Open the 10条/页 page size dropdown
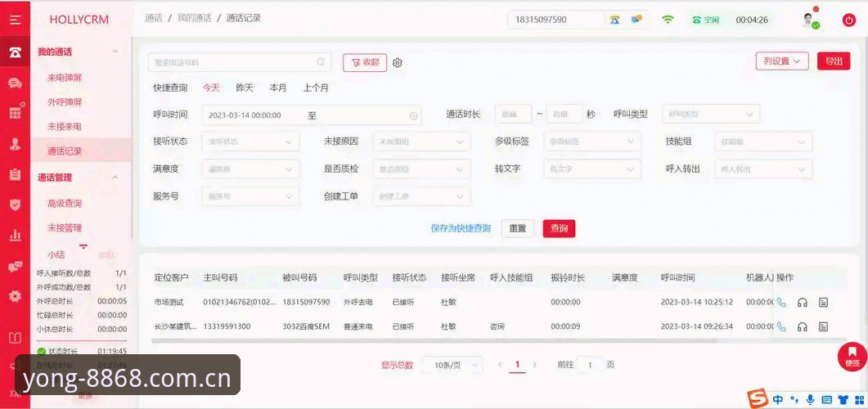 tap(453, 365)
